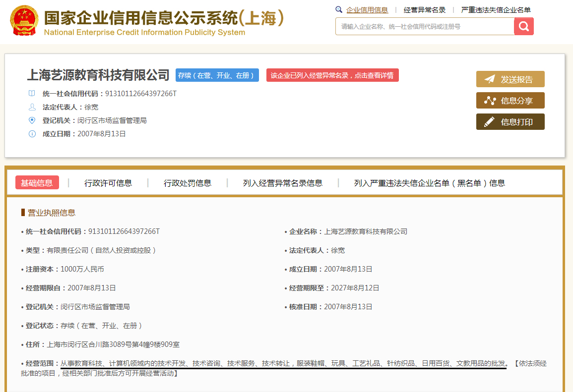Click the info icon beside 成立日期
Viewport: 573px width, 392px height.
(x=32, y=134)
